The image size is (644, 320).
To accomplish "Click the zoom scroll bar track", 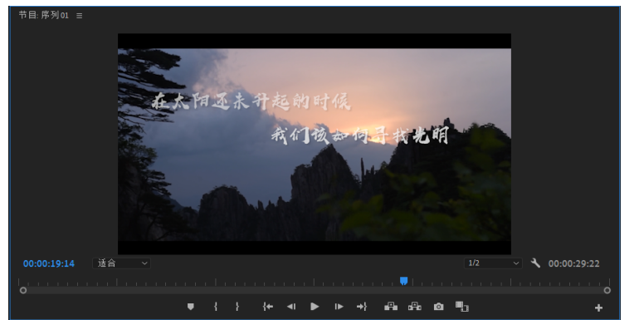I will pyautogui.click(x=315, y=290).
